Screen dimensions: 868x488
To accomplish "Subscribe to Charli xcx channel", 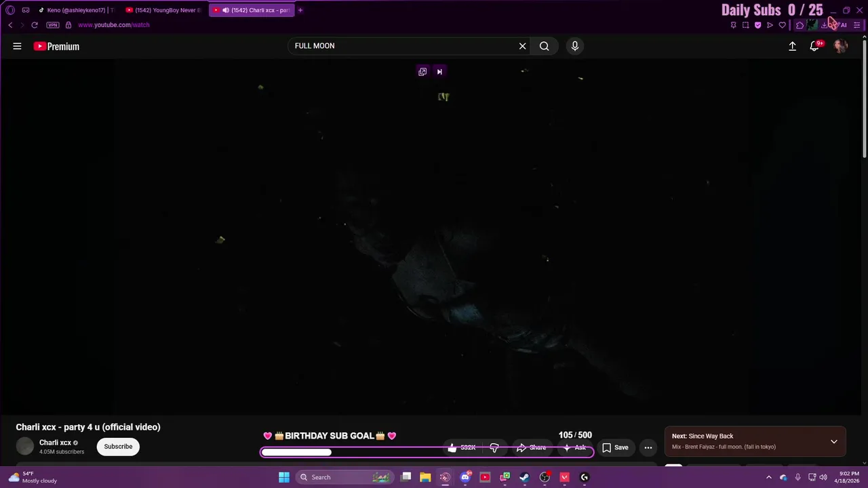I will (118, 447).
